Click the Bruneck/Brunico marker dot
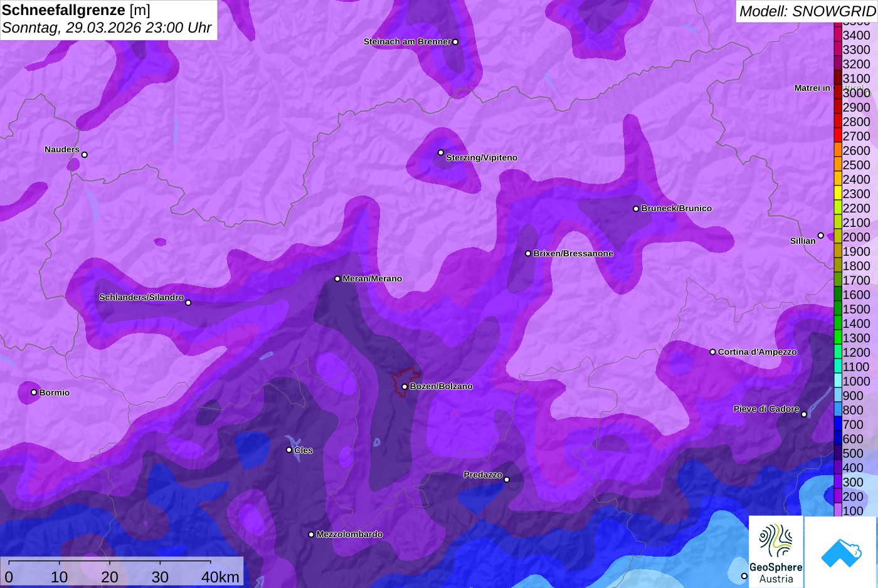 click(636, 209)
